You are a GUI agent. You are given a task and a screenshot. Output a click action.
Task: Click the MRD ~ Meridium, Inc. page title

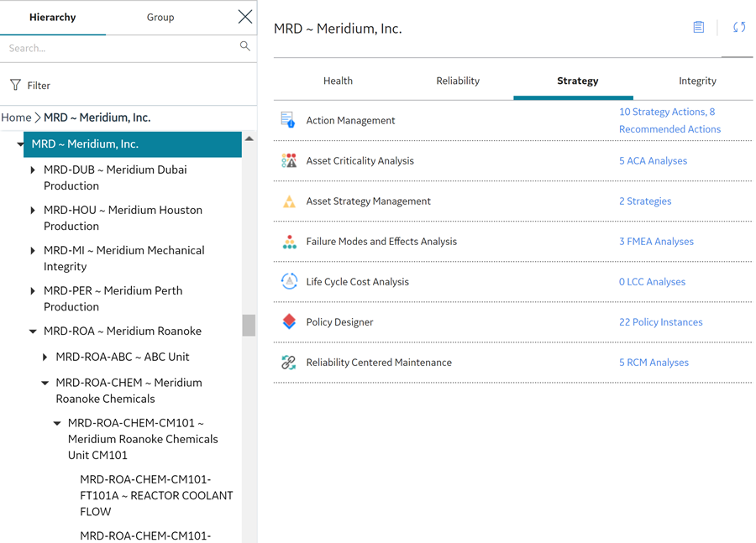click(x=338, y=29)
